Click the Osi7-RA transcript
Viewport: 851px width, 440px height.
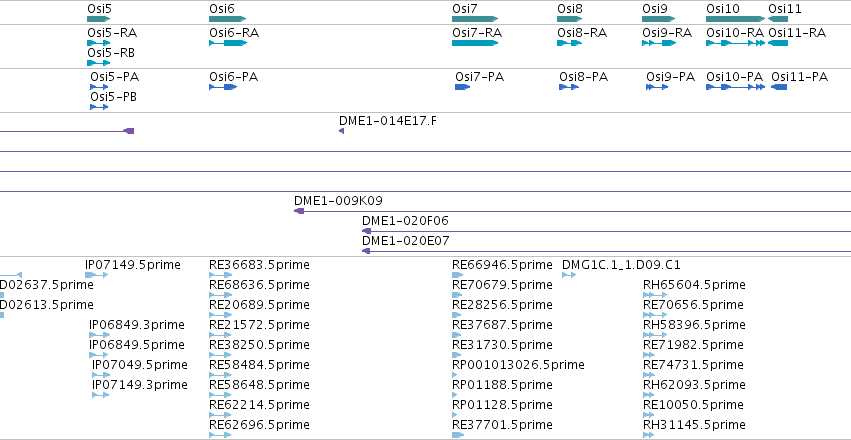[475, 43]
